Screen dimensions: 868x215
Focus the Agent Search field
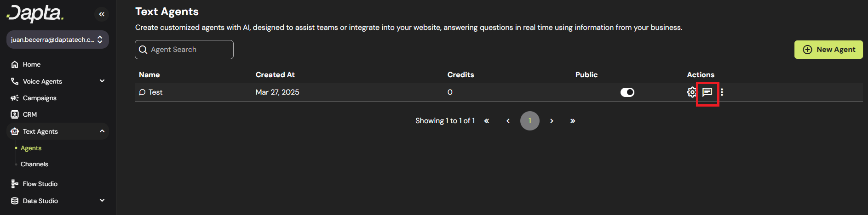pos(189,50)
